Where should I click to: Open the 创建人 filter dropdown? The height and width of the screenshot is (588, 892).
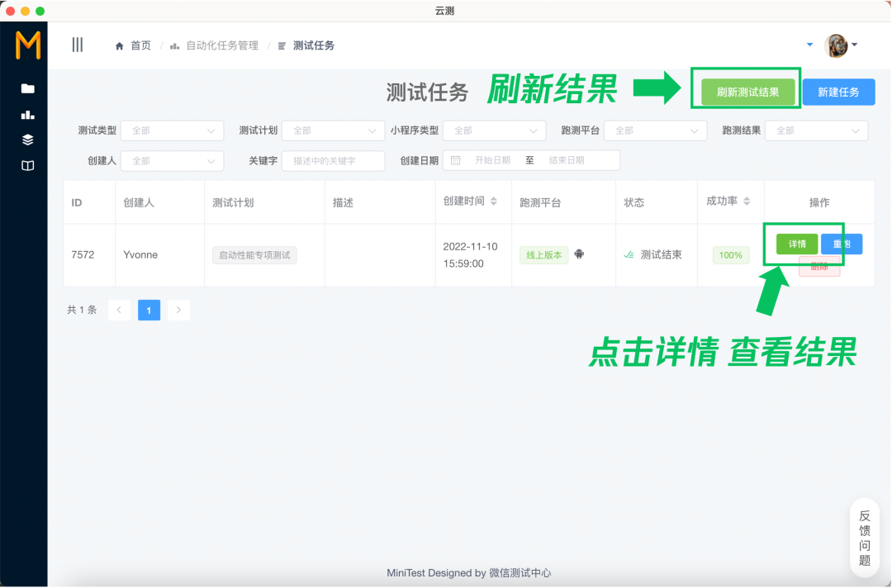coord(173,161)
